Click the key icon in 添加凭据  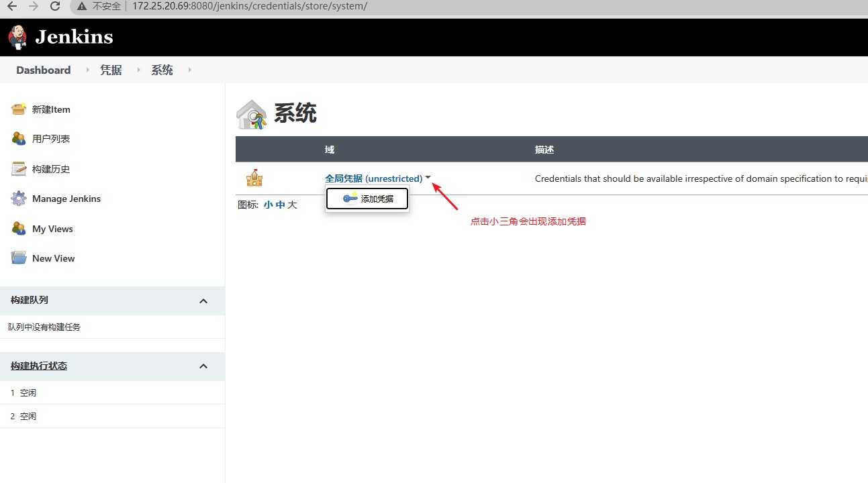(350, 198)
